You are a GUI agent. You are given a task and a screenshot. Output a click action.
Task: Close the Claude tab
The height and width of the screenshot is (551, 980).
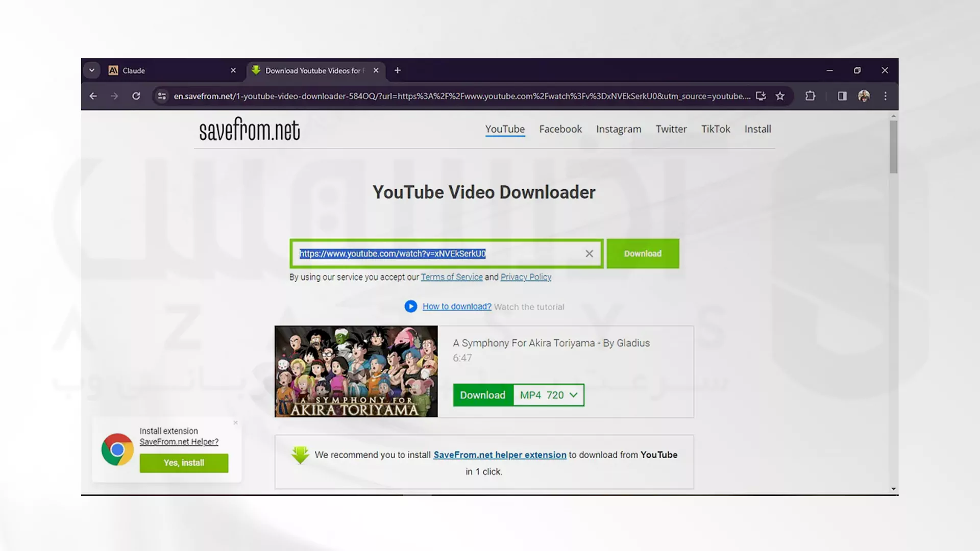pyautogui.click(x=233, y=70)
